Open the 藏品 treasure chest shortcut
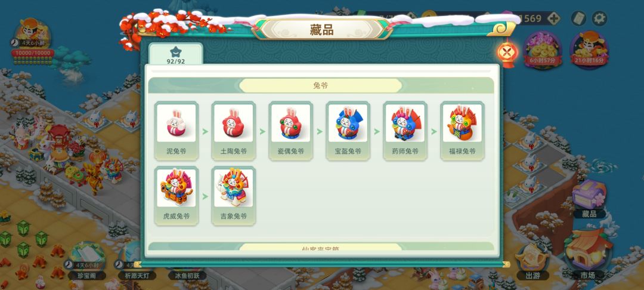 589,199
